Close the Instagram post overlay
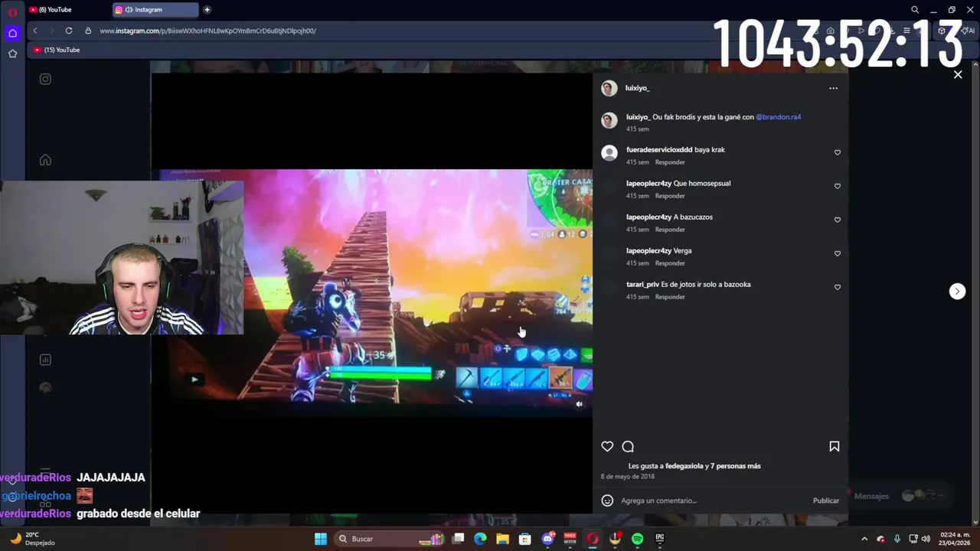Viewport: 980px width, 551px height. point(958,74)
